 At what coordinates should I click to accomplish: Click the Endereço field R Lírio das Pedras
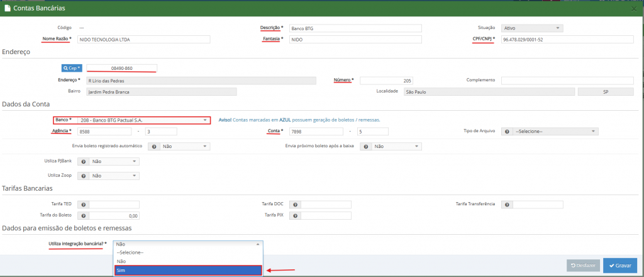tap(201, 81)
